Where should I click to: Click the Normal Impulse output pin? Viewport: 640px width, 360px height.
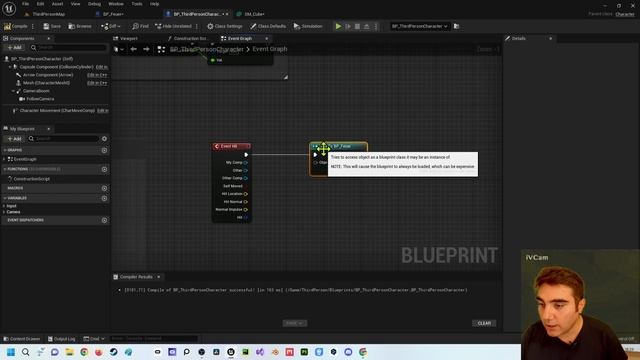click(246, 209)
